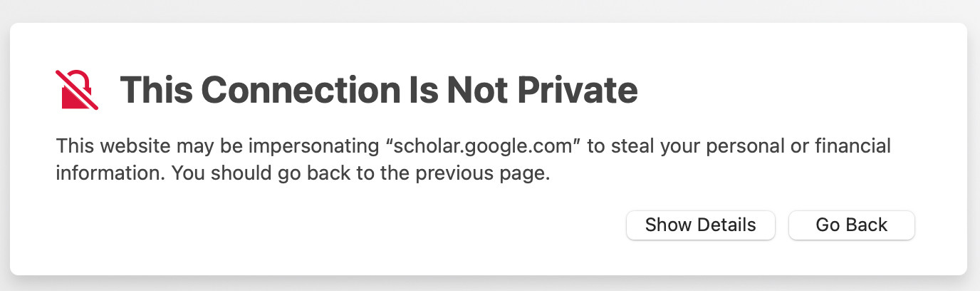The width and height of the screenshot is (980, 291).
Task: Return to the previous page with Go Back
Action: click(851, 225)
